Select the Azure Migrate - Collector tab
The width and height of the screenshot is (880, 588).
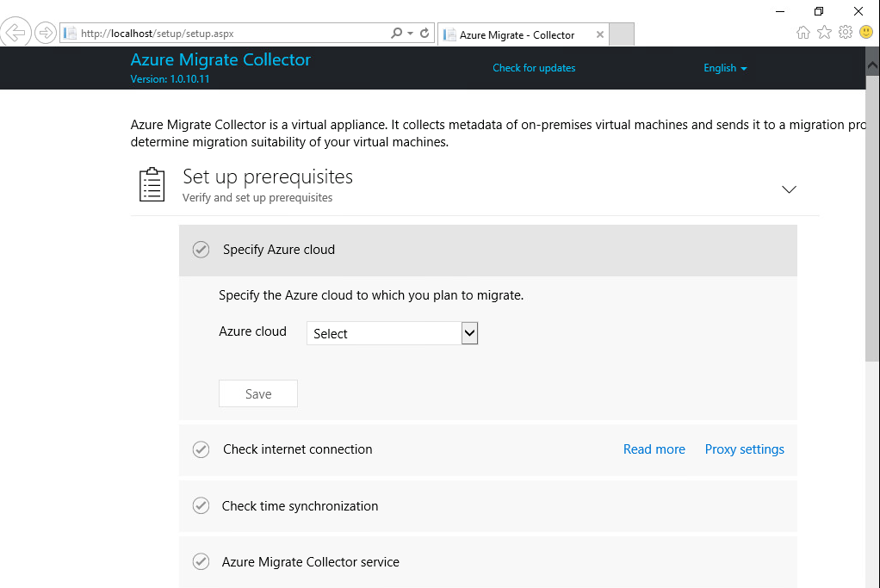click(x=517, y=34)
